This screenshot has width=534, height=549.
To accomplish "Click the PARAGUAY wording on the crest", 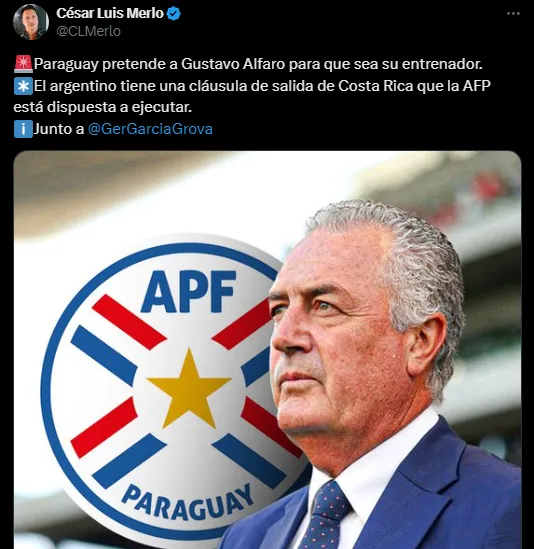I will pyautogui.click(x=188, y=503).
